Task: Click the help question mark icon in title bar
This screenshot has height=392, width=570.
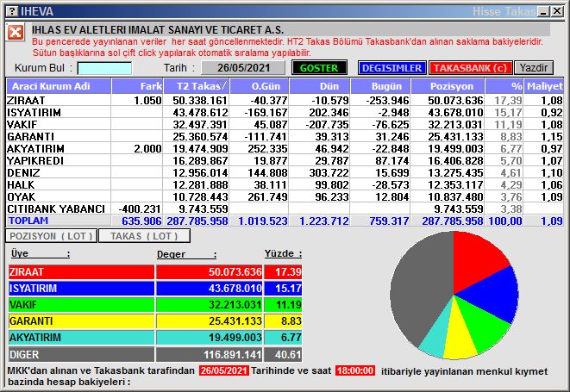Action: click(12, 11)
